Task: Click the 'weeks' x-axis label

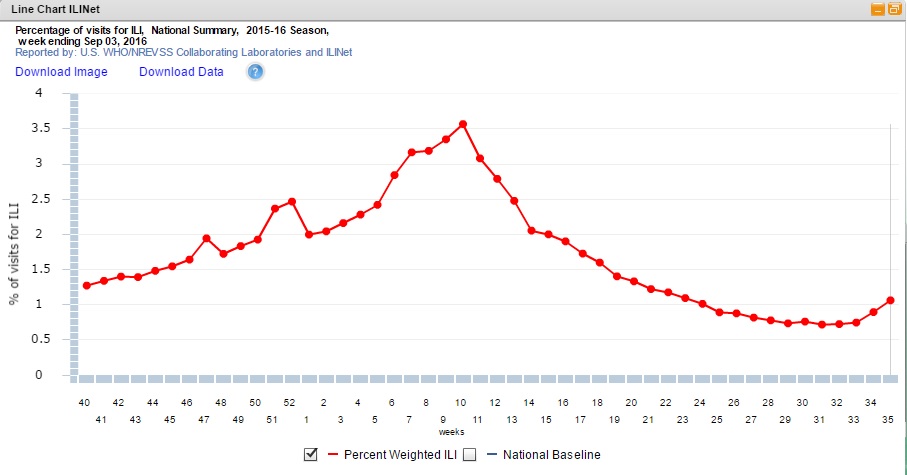Action: tap(451, 432)
